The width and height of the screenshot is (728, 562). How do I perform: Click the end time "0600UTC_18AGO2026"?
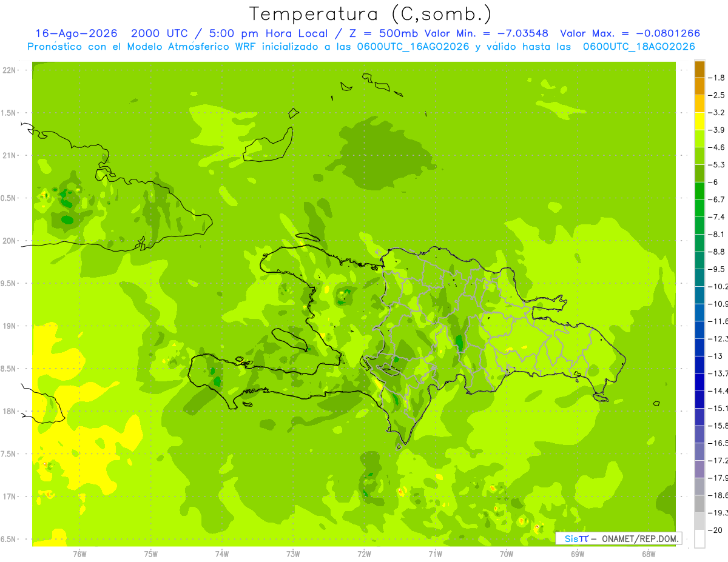point(639,47)
